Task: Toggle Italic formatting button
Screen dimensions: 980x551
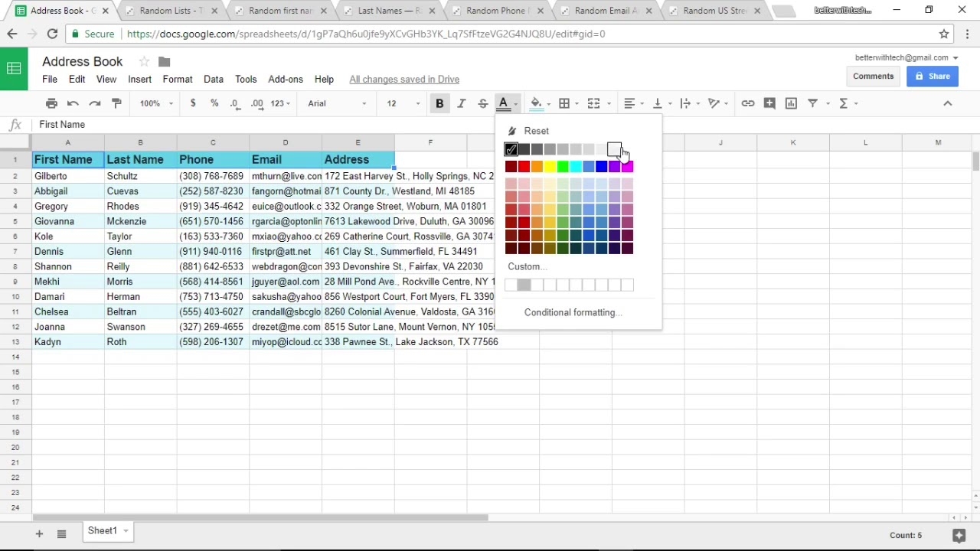Action: pos(461,103)
